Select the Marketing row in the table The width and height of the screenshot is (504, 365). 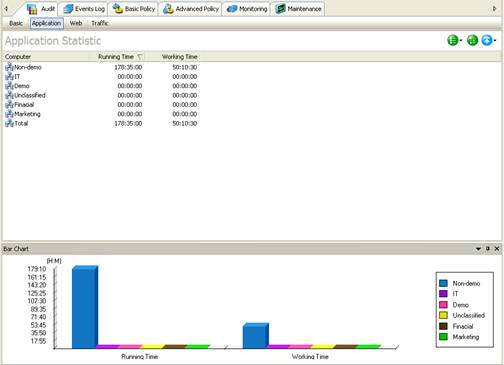pyautogui.click(x=101, y=114)
